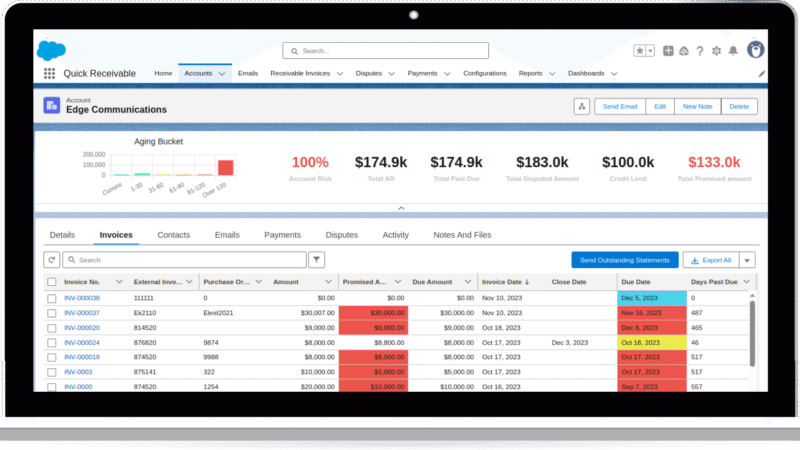800x450 pixels.
Task: Expand the Reports nav chevron
Action: [552, 74]
